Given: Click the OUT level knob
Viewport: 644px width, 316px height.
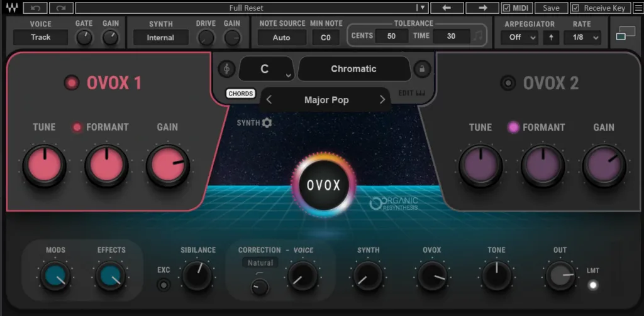Looking at the screenshot, I should click(560, 276).
